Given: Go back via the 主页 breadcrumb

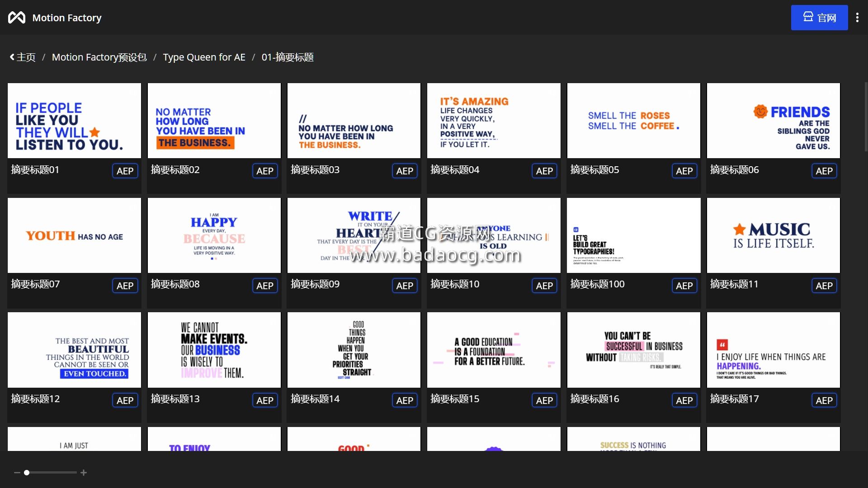Looking at the screenshot, I should (x=23, y=57).
